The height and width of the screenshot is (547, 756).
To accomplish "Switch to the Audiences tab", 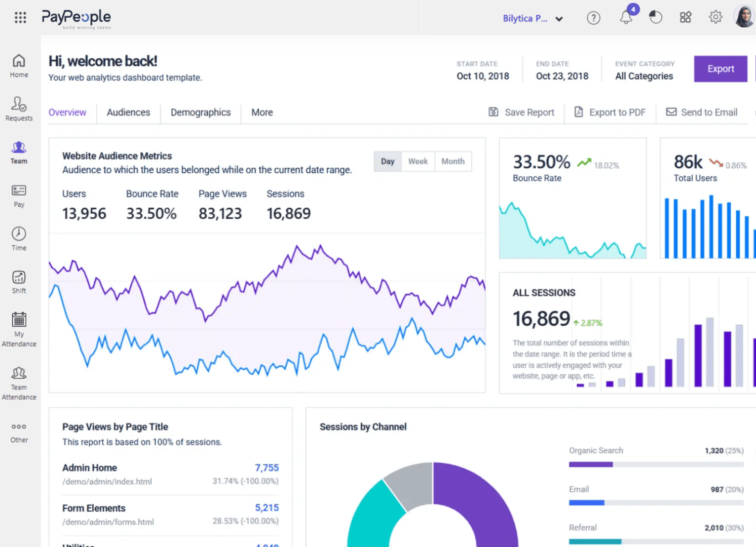I will (x=128, y=112).
